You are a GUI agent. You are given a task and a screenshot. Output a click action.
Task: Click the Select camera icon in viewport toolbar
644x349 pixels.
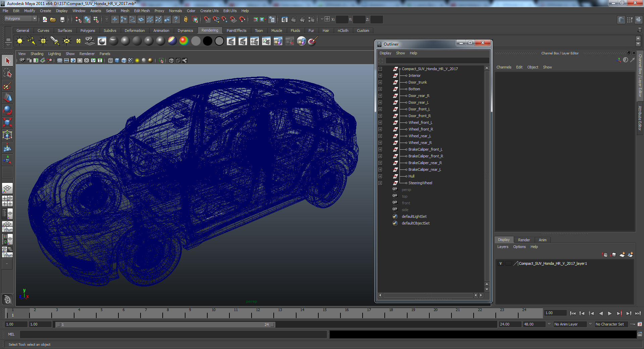point(22,60)
